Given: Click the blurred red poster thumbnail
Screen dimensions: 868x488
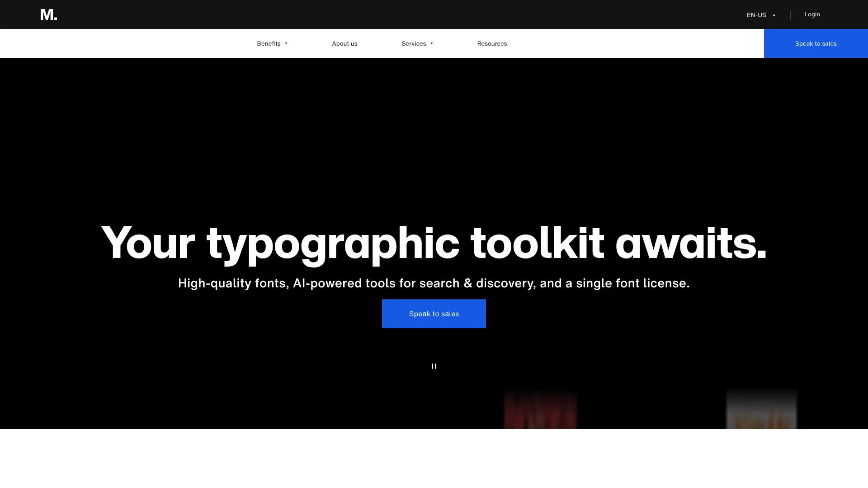Looking at the screenshot, I should 540,410.
